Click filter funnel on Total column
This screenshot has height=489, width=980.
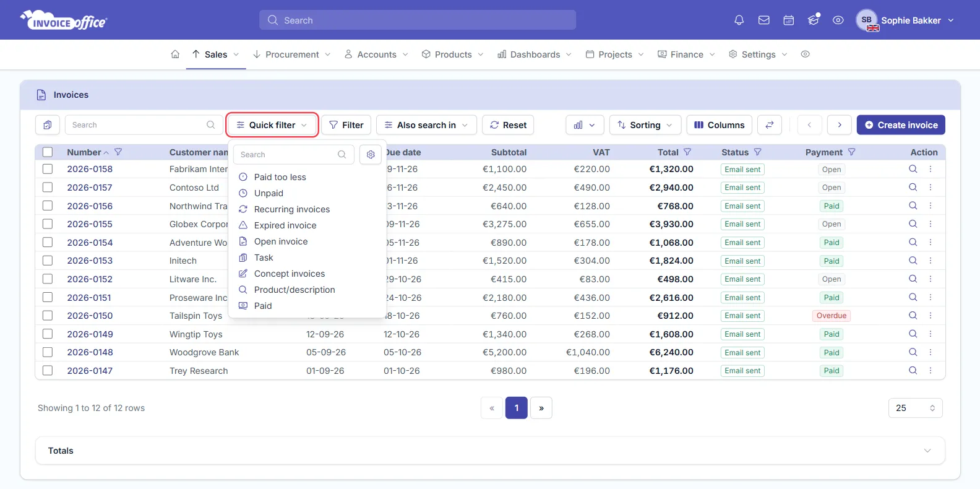tap(687, 152)
